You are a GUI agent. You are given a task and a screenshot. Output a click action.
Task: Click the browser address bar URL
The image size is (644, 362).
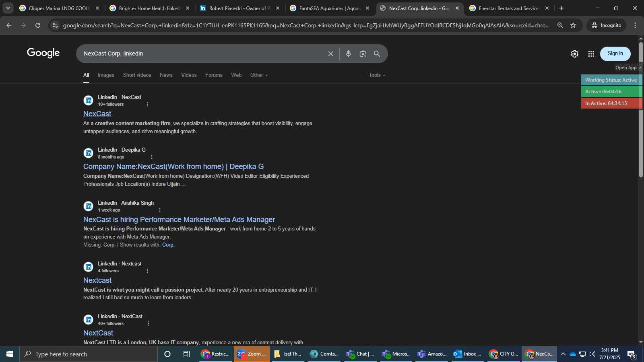[x=306, y=25]
